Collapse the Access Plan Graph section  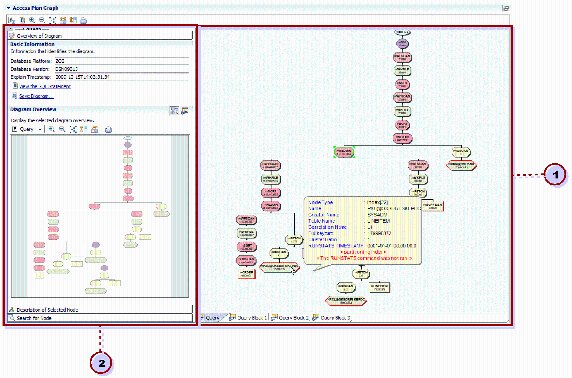(8, 8)
